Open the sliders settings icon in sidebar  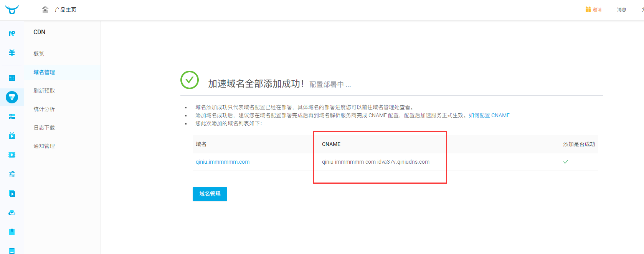click(x=12, y=174)
